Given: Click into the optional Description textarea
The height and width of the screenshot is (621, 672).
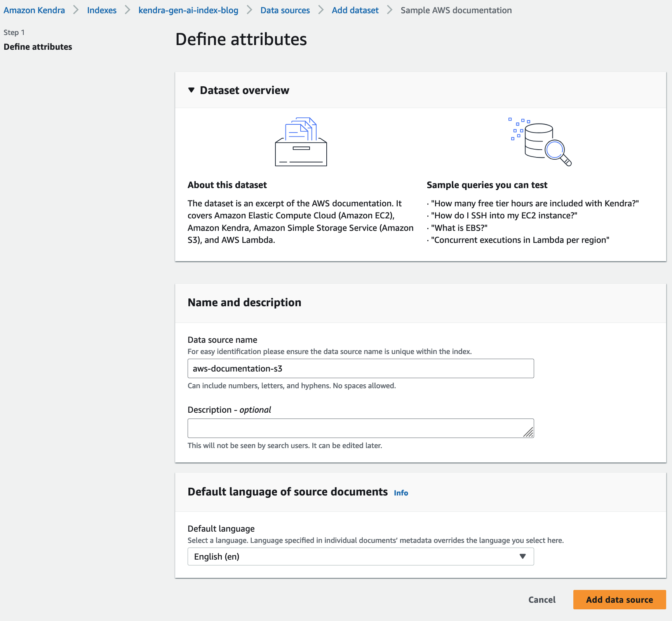Looking at the screenshot, I should point(360,428).
